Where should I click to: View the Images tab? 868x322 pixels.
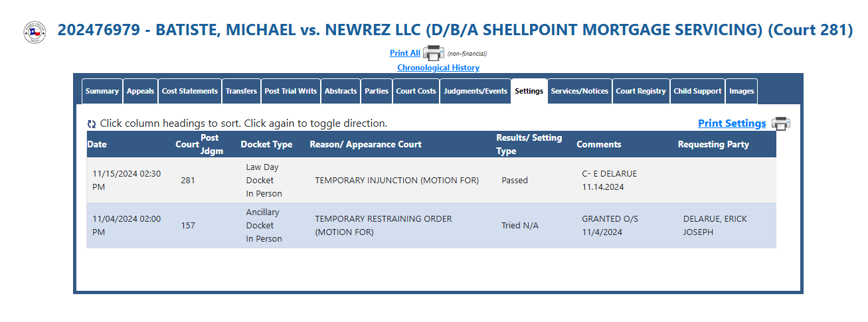[741, 91]
